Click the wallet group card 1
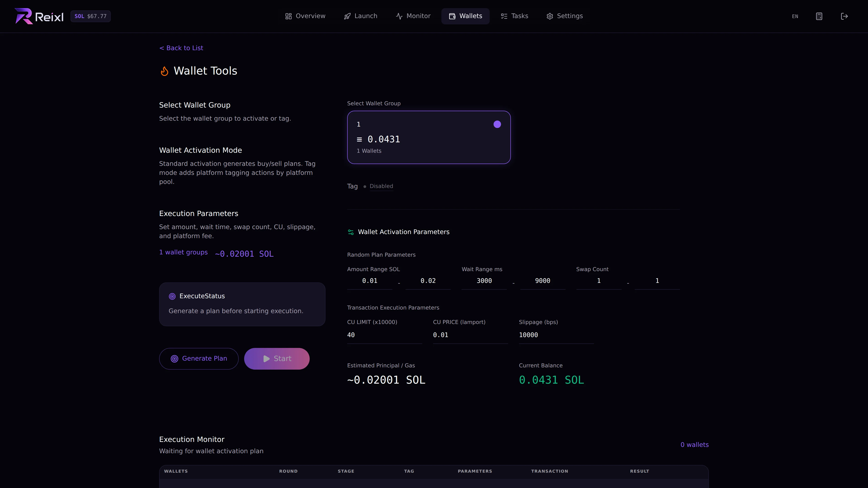868x488 pixels. [x=429, y=137]
